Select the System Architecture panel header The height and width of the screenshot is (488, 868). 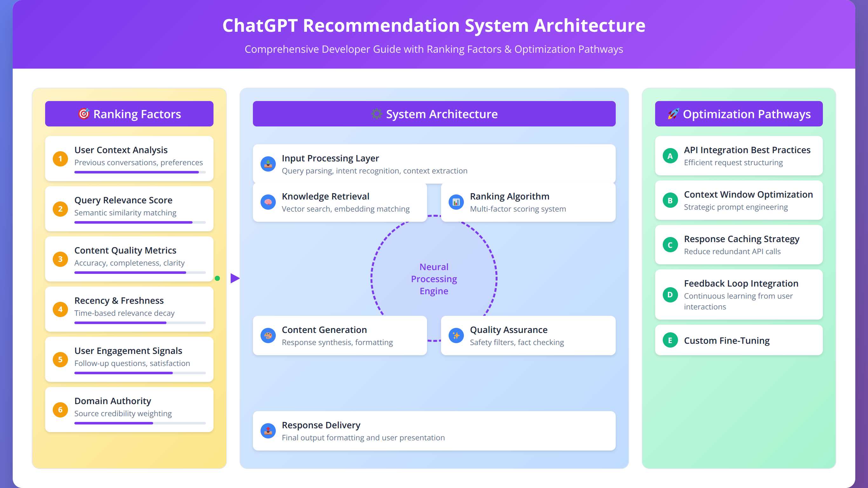click(434, 114)
